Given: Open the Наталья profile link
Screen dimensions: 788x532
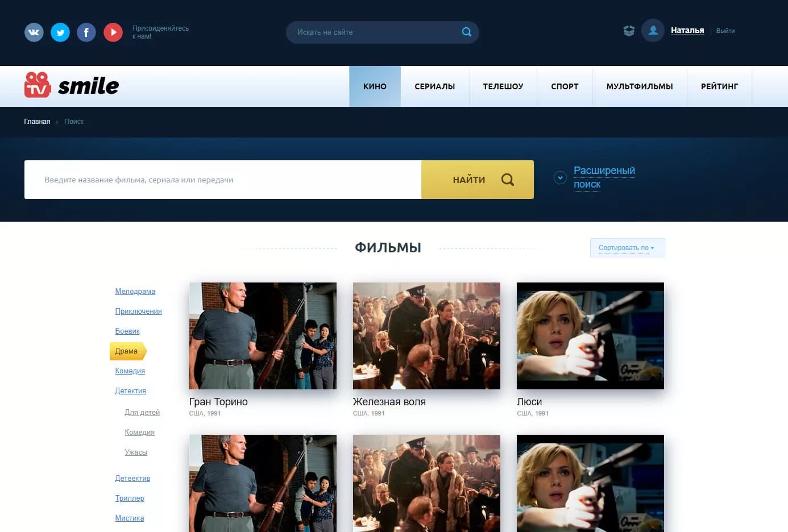Looking at the screenshot, I should pyautogui.click(x=687, y=31).
